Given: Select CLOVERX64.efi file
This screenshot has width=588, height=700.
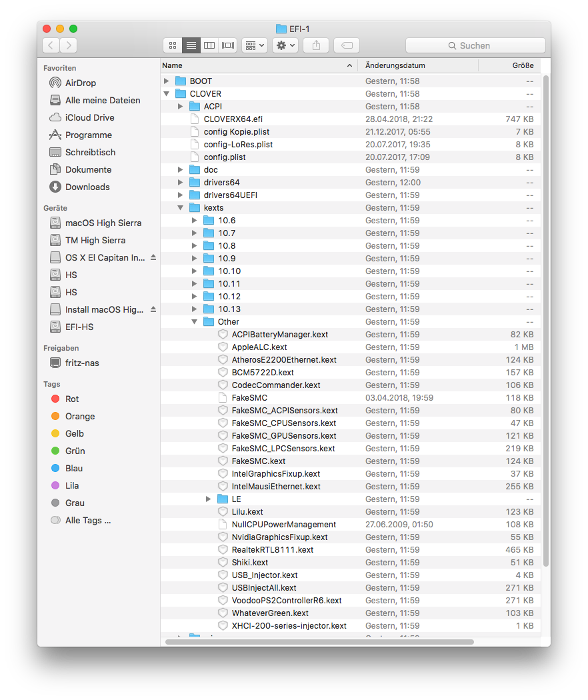Looking at the screenshot, I should [351, 119].
